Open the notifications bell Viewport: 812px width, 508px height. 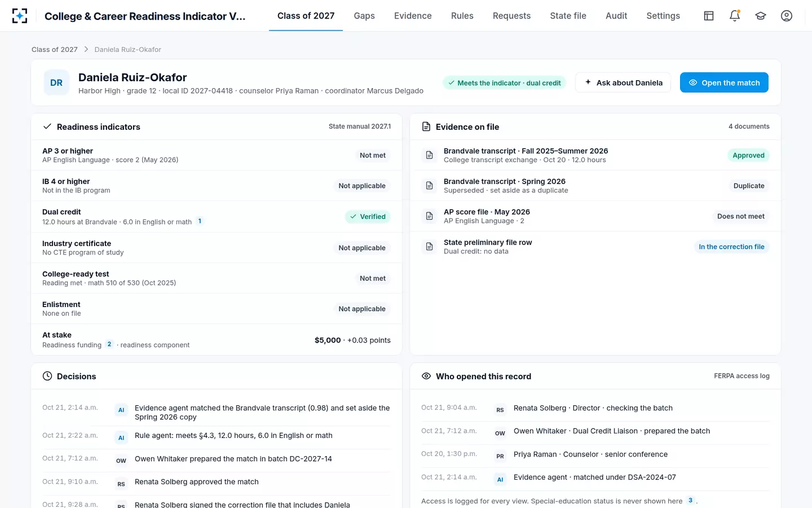click(735, 16)
